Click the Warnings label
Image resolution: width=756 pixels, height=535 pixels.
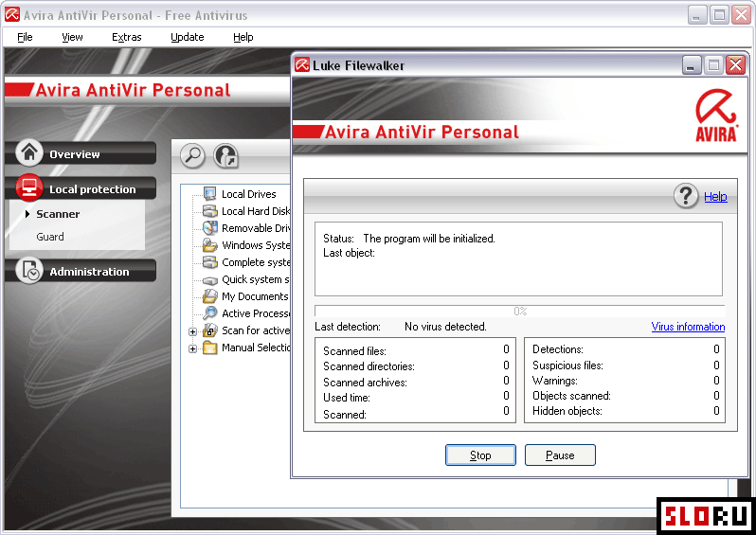click(555, 381)
